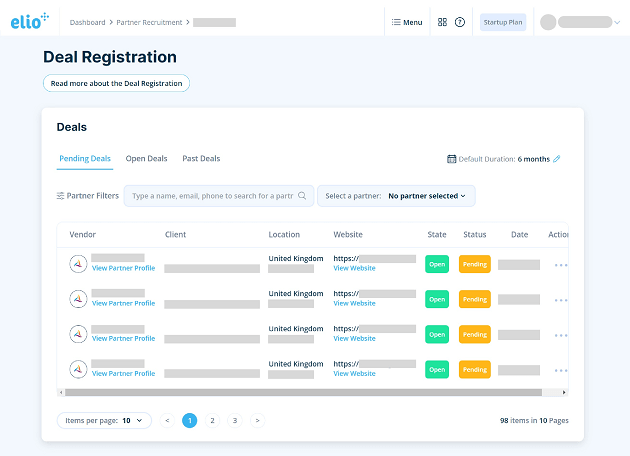Open View Website link in second row

354,303
